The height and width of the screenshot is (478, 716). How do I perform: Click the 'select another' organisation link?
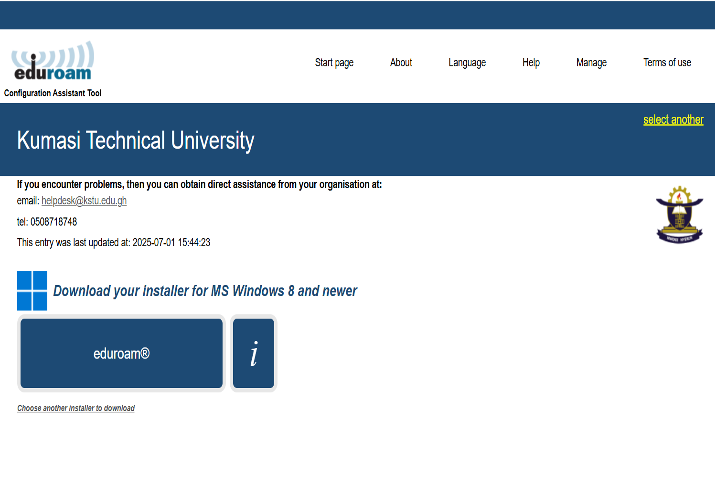click(673, 120)
